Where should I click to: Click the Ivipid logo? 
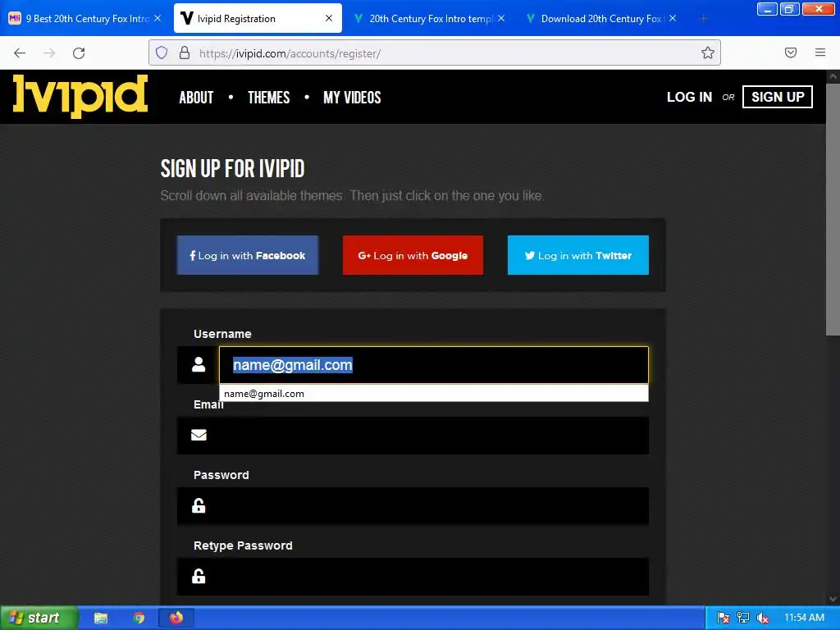point(80,95)
